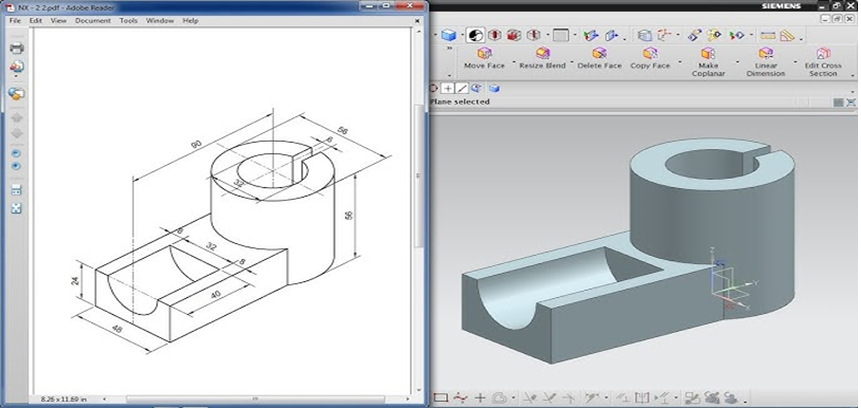The image size is (861, 408).
Task: Open the Edit menu in Adobe Reader
Action: [36, 20]
